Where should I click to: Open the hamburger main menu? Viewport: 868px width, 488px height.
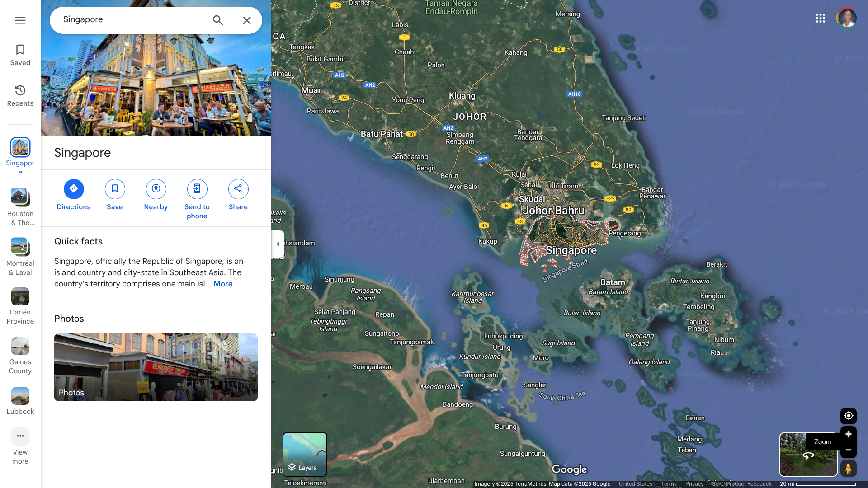(x=20, y=20)
